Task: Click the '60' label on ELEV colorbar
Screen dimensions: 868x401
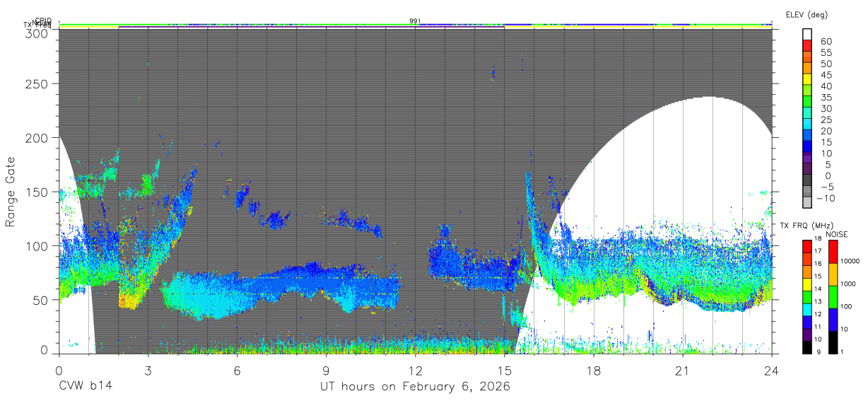Action: tap(826, 42)
